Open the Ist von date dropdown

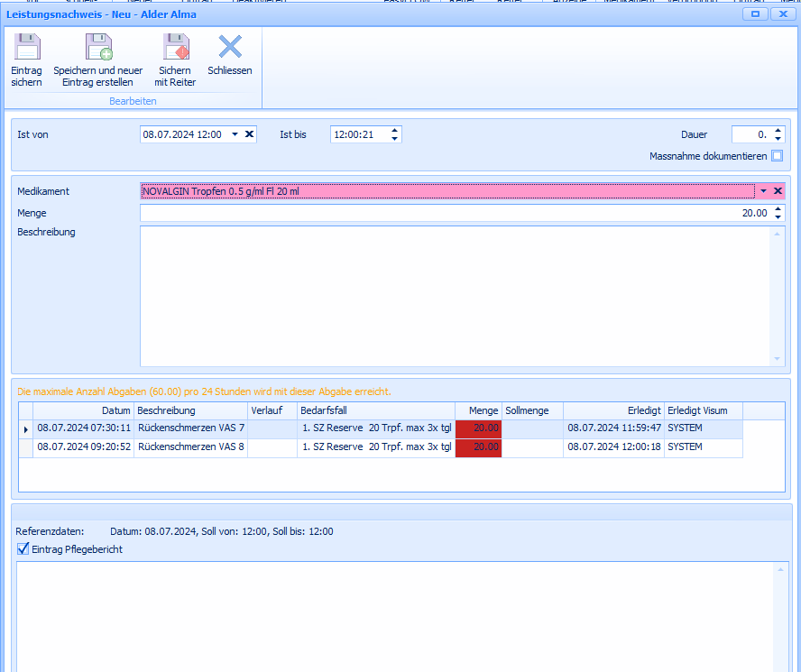[x=235, y=134]
